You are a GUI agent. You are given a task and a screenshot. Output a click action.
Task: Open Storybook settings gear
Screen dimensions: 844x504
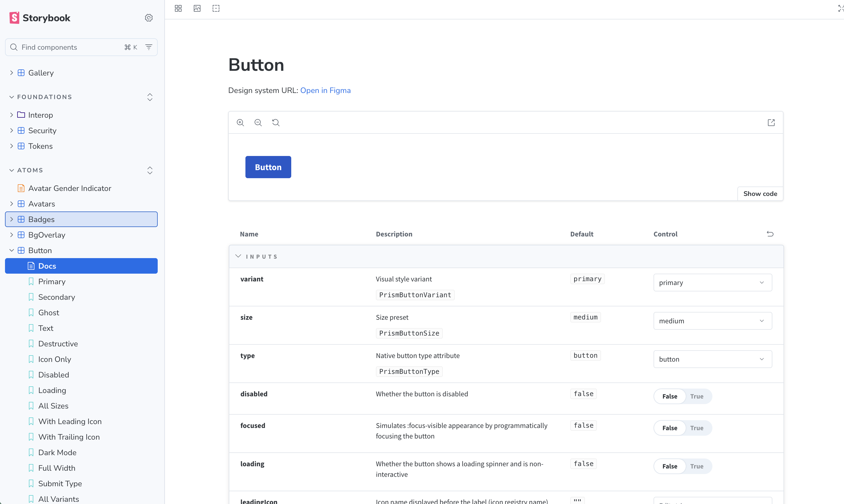[x=149, y=18]
